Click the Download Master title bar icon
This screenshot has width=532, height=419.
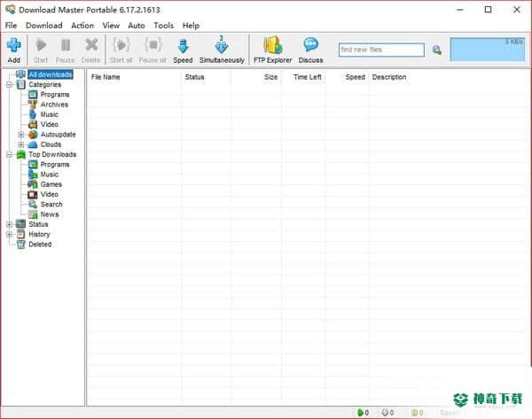click(11, 10)
